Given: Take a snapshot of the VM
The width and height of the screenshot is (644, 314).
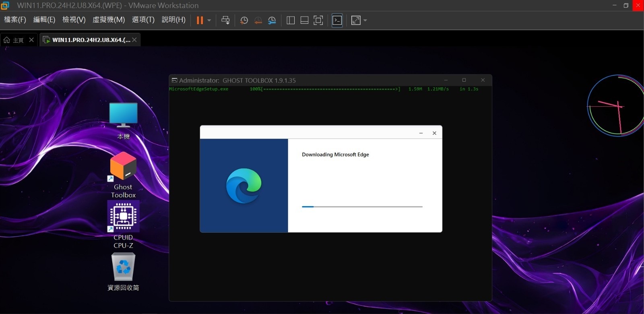Looking at the screenshot, I should (x=244, y=20).
